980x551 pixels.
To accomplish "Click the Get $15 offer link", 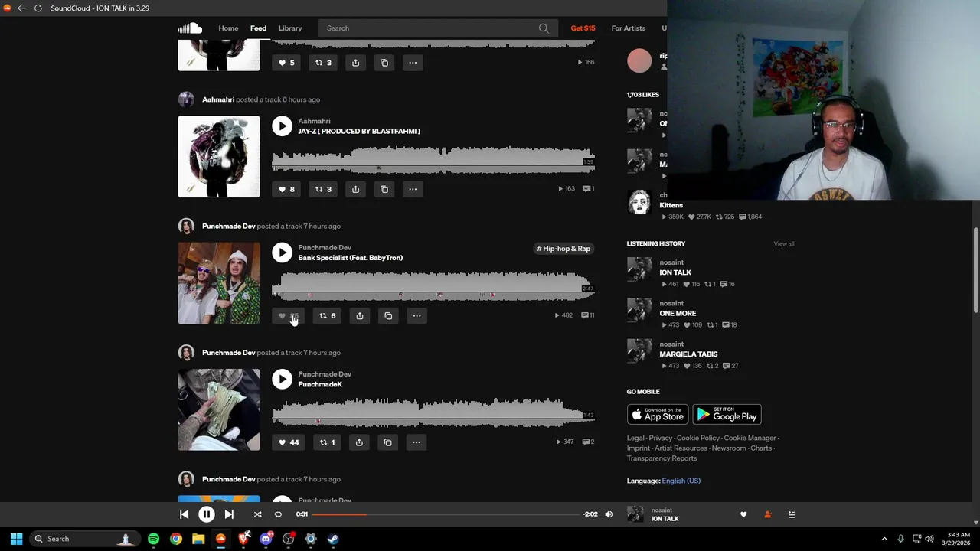I will tap(583, 28).
